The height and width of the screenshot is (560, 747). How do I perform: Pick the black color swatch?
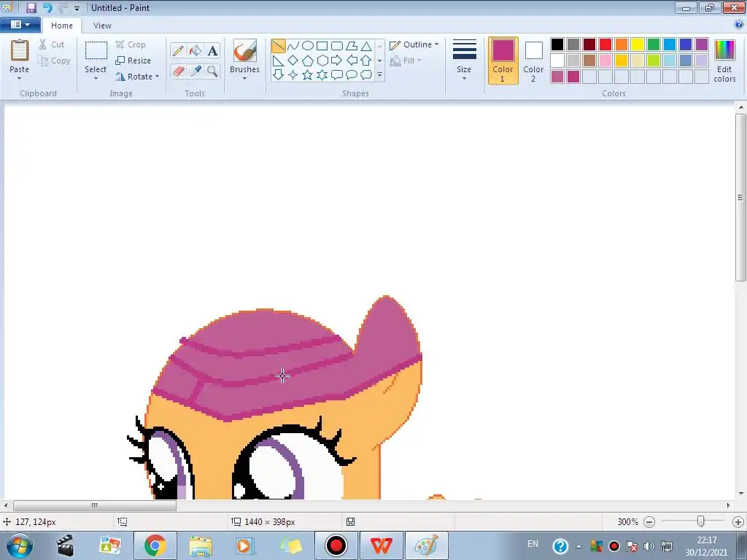(x=557, y=44)
